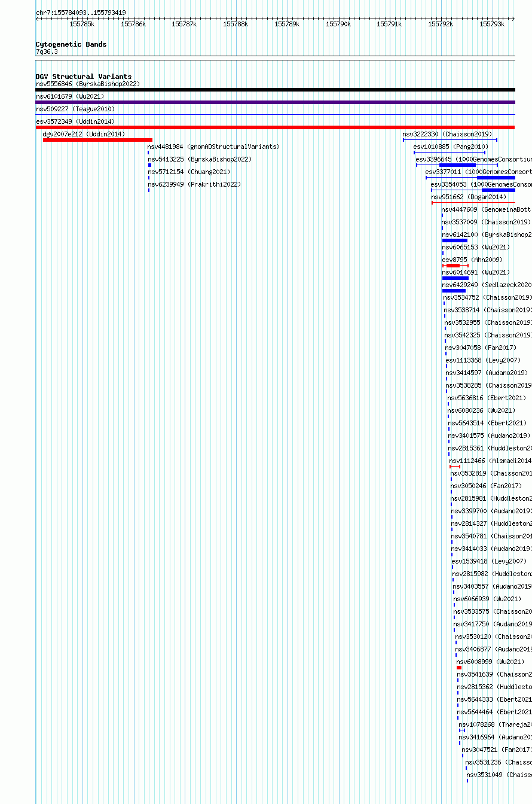This screenshot has width=532, height=804.
Task: Click nsv4481984 gnomADStructuralVariants label
Action: click(213, 147)
